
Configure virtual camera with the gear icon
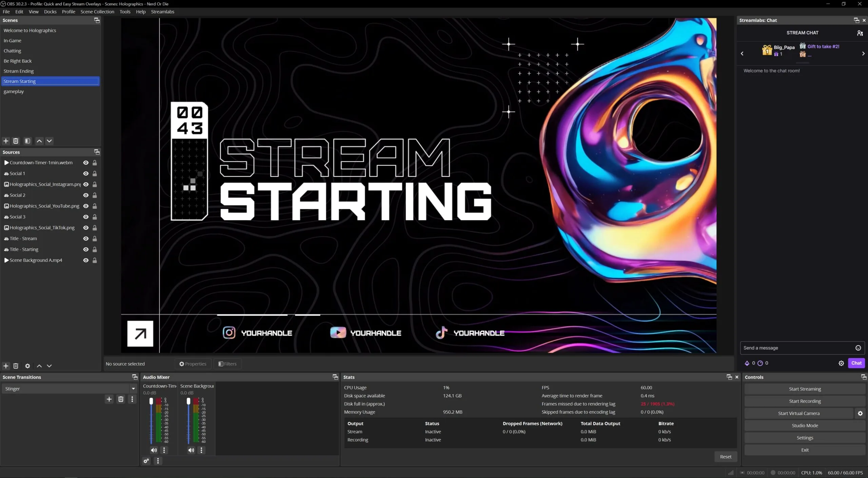click(860, 413)
